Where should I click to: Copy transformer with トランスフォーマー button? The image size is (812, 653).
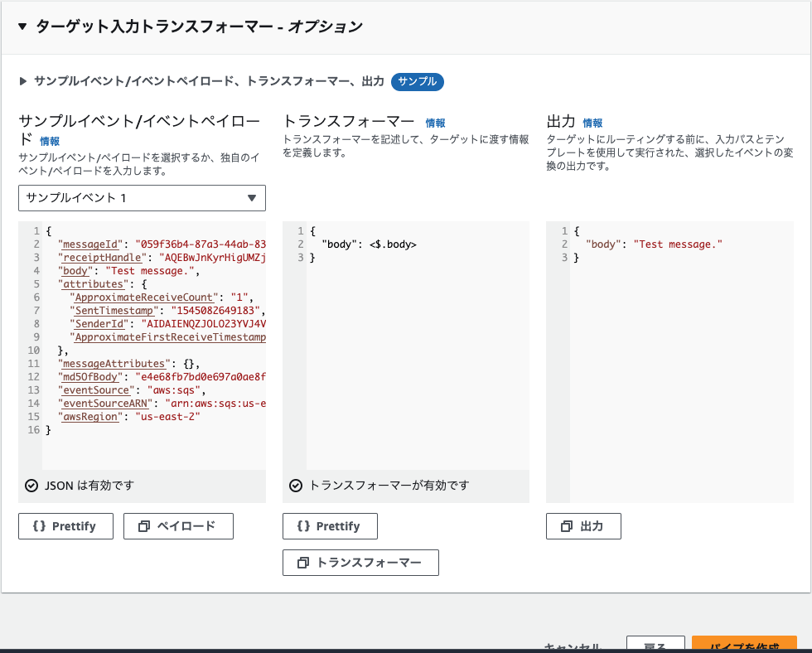coord(360,563)
